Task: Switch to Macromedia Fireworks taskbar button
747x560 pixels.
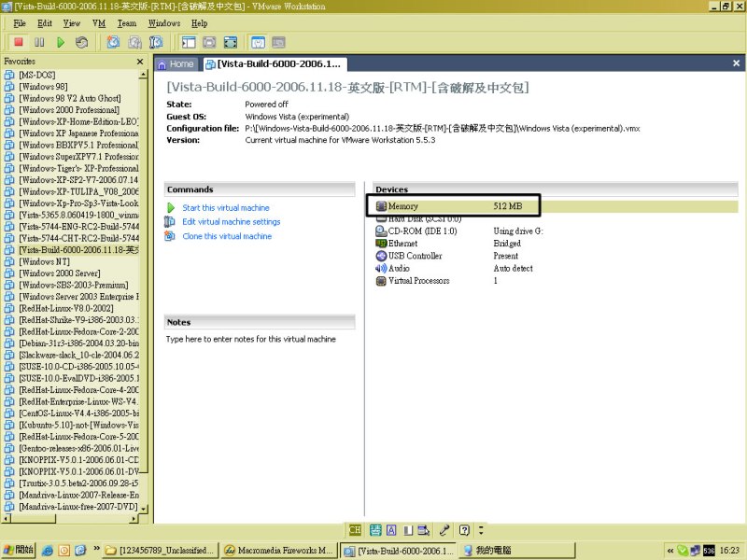Action: pos(278,551)
